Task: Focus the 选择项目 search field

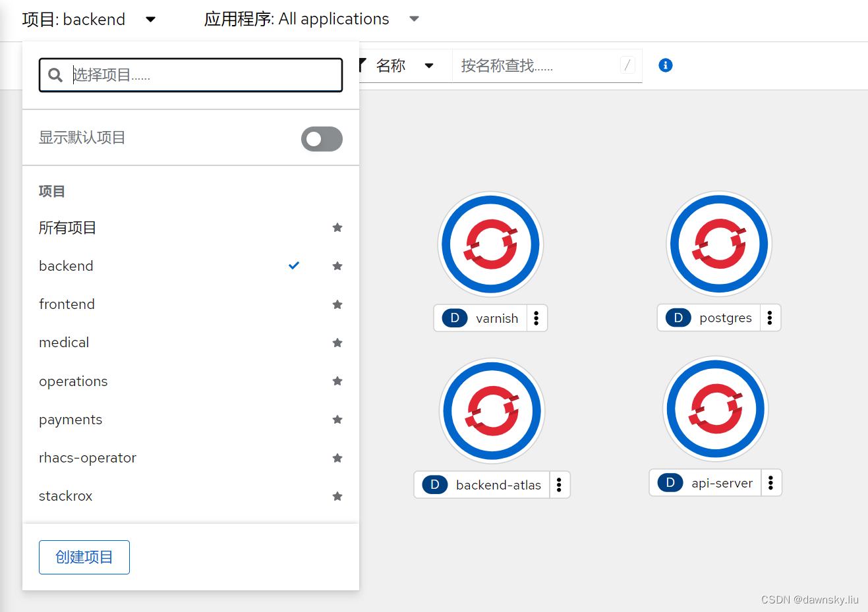Action: tap(191, 75)
